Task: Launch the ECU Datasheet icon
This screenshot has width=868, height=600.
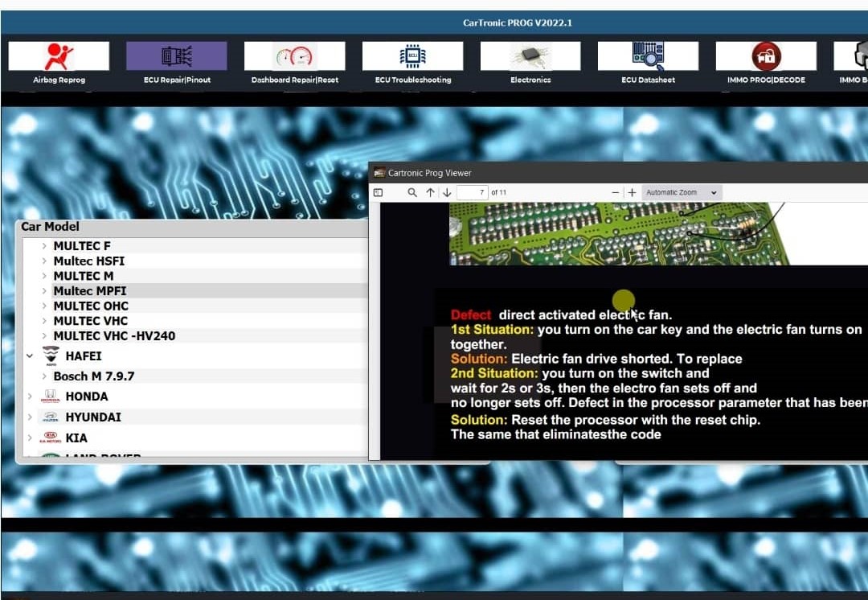Action: pos(648,56)
